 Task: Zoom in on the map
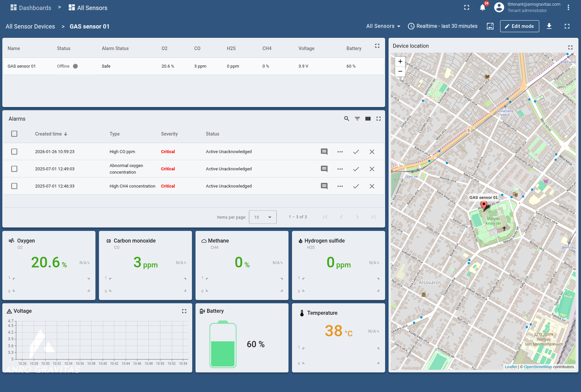(x=400, y=61)
